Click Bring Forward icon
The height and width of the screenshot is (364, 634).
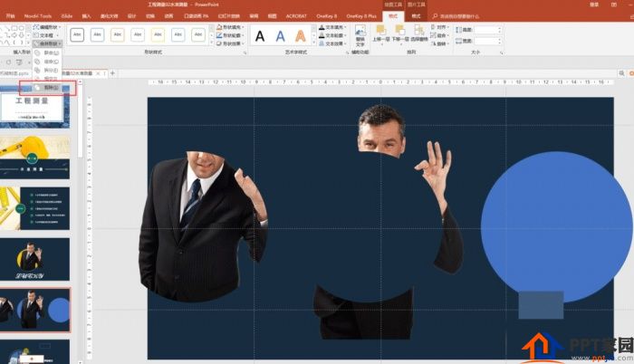[381, 34]
